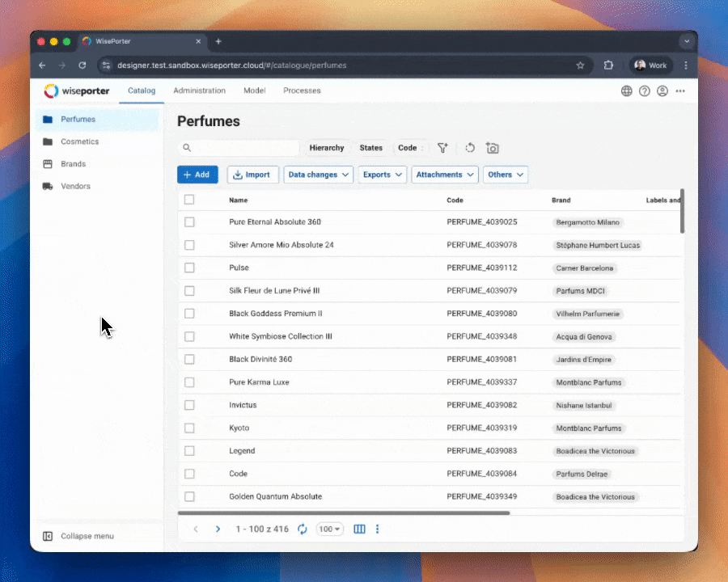Click the add filter funnel icon

point(442,148)
